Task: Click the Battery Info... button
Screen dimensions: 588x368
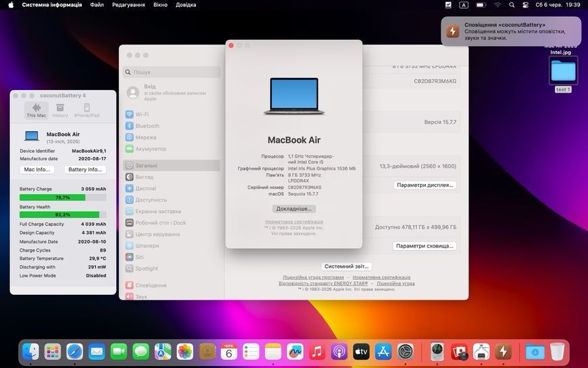Action: [x=85, y=169]
